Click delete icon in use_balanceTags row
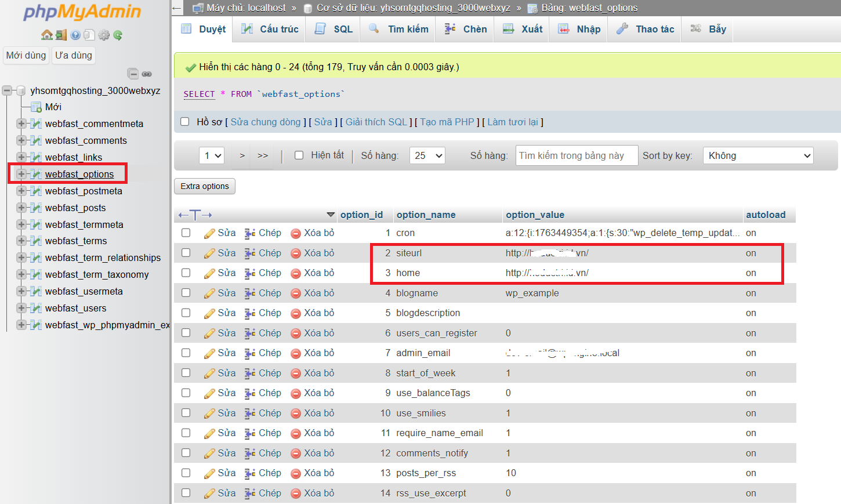This screenshot has height=504, width=841. [296, 393]
